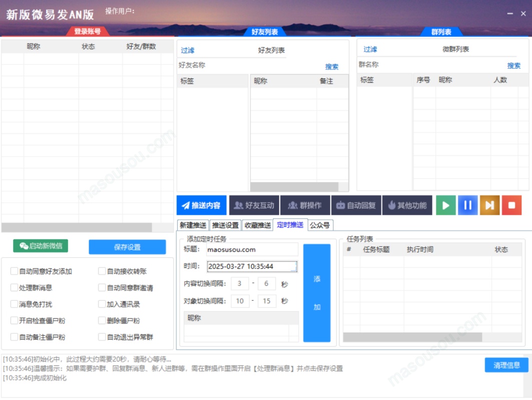Enable 开启检查僵尸粉 checkbox
Viewport: 532px width, 400px height.
[x=14, y=320]
